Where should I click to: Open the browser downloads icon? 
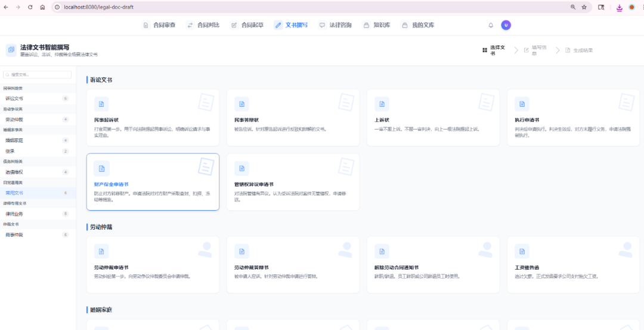619,7
